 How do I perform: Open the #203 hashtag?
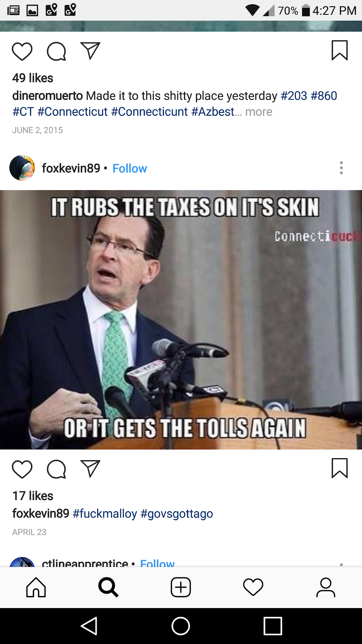(x=294, y=96)
